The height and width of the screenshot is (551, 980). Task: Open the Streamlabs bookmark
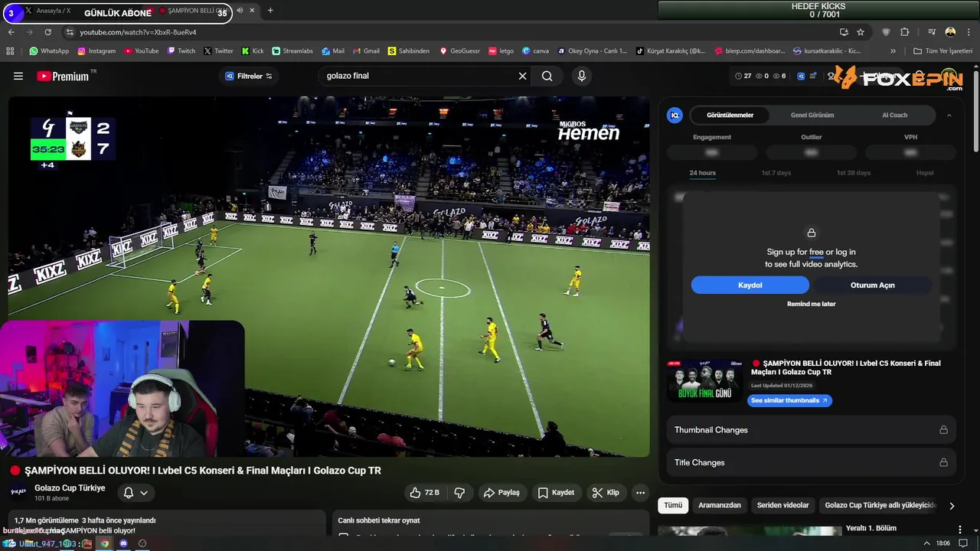292,51
